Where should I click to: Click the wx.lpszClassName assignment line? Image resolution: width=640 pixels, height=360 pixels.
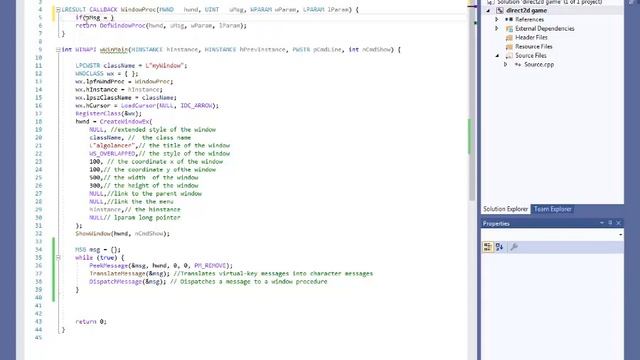pos(126,98)
